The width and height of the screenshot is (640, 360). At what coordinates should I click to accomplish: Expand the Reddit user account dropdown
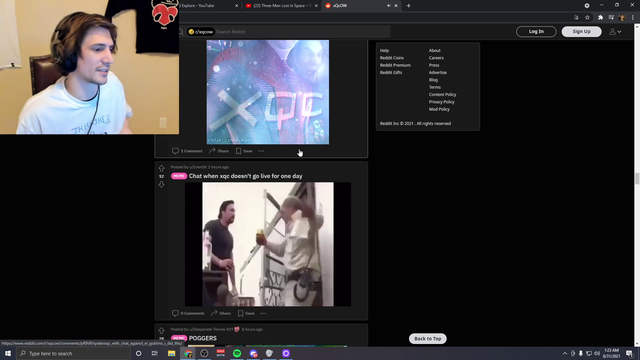(616, 31)
